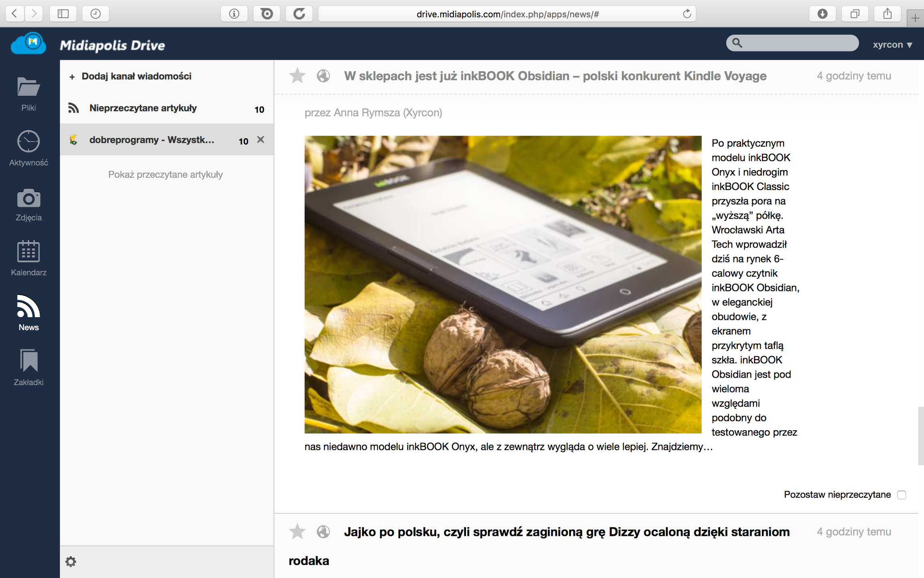Image resolution: width=924 pixels, height=578 pixels.
Task: Open the article source via the globe icon
Action: click(323, 75)
